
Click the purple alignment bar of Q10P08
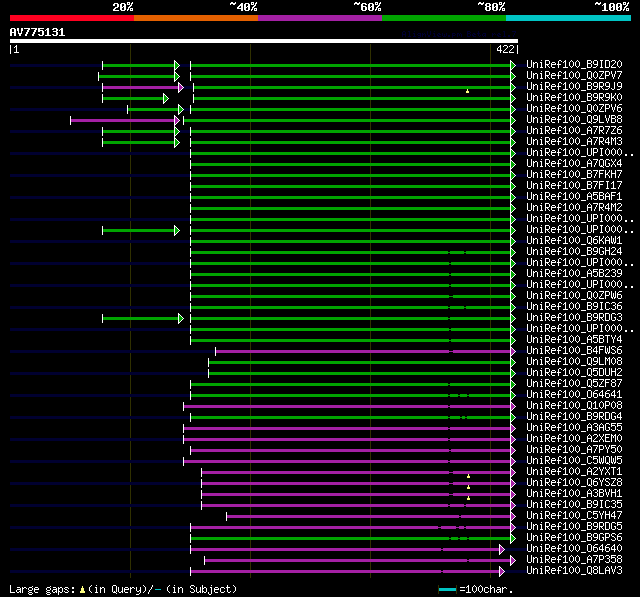(347, 406)
